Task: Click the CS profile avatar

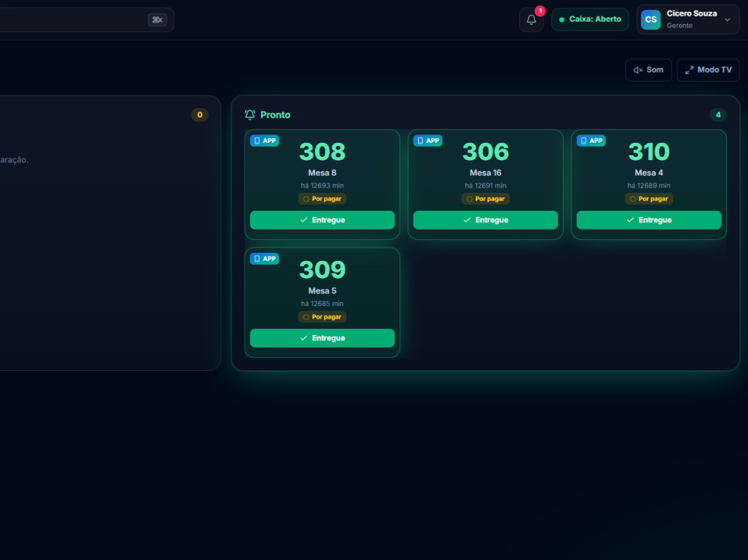Action: click(x=651, y=19)
